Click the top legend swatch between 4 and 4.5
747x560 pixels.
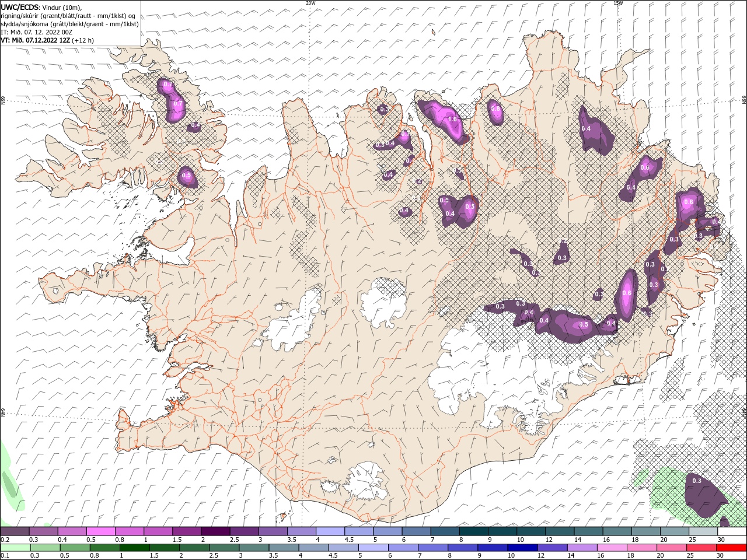coord(330,531)
